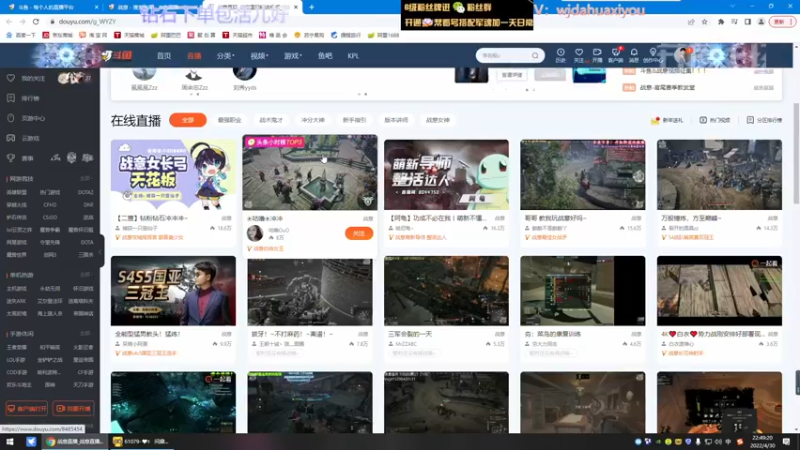Expand 手游休闲 section 全部 link
This screenshot has width=800, height=450.
(x=86, y=334)
